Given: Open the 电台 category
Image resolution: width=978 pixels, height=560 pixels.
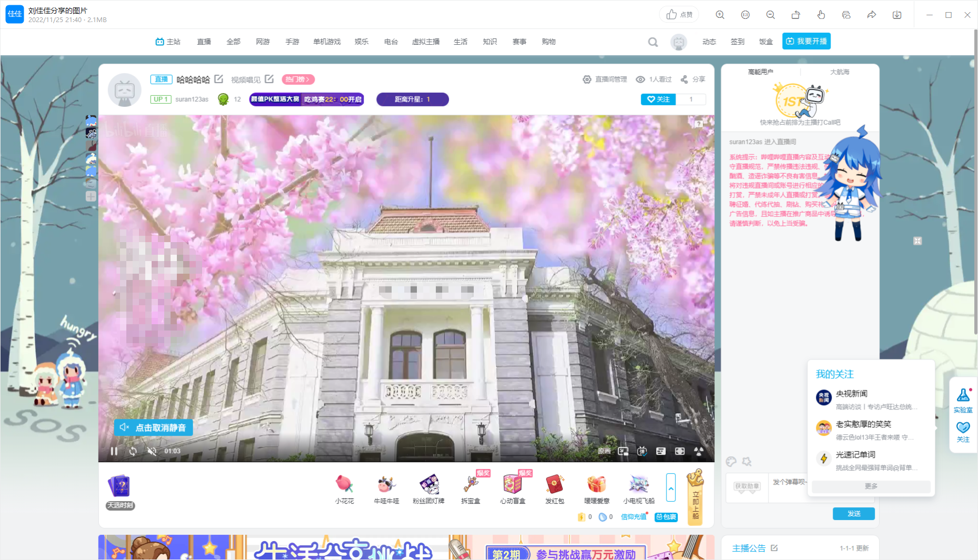Looking at the screenshot, I should (x=391, y=42).
